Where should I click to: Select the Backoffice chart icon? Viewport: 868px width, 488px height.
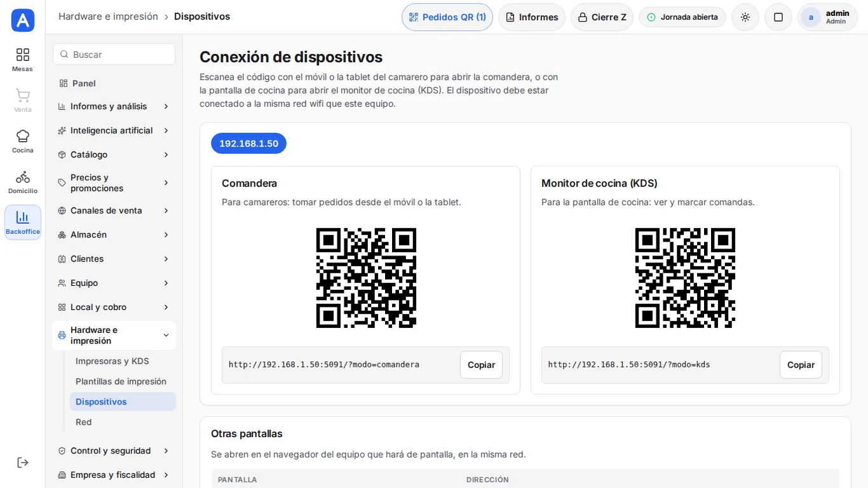(x=23, y=222)
